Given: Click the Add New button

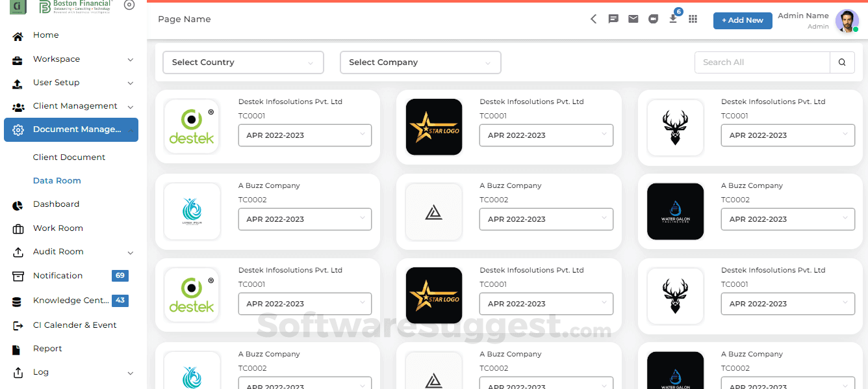Looking at the screenshot, I should [x=742, y=20].
